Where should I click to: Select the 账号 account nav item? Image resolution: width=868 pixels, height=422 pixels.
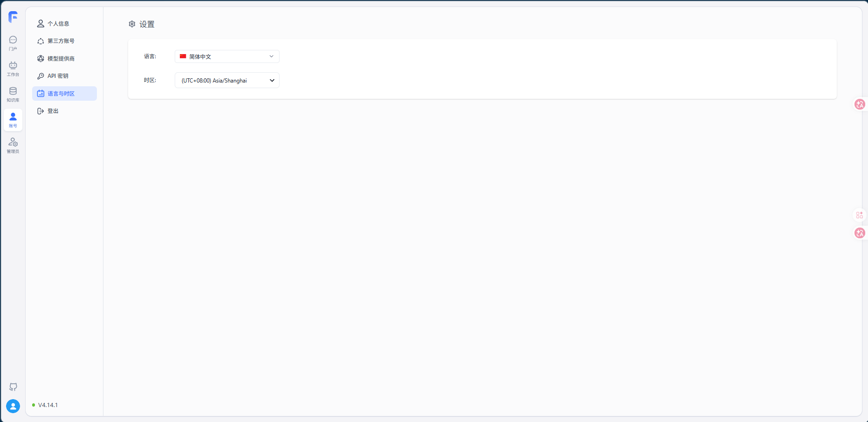pos(13,120)
